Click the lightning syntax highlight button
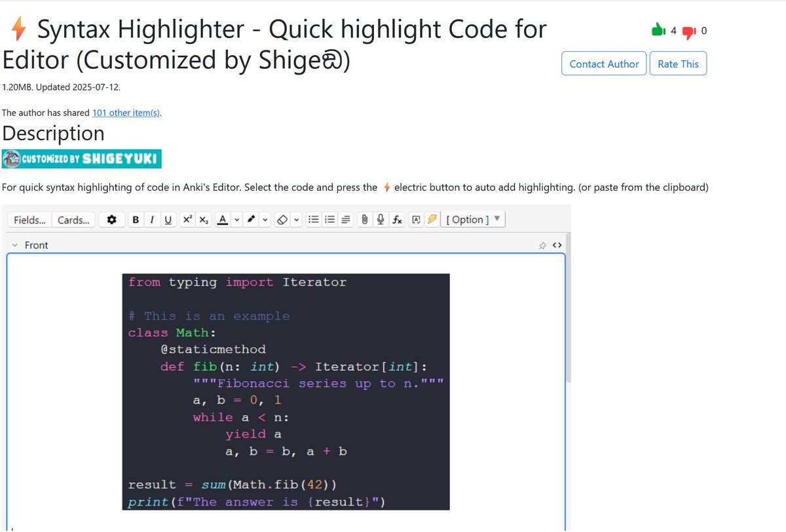 tap(432, 219)
